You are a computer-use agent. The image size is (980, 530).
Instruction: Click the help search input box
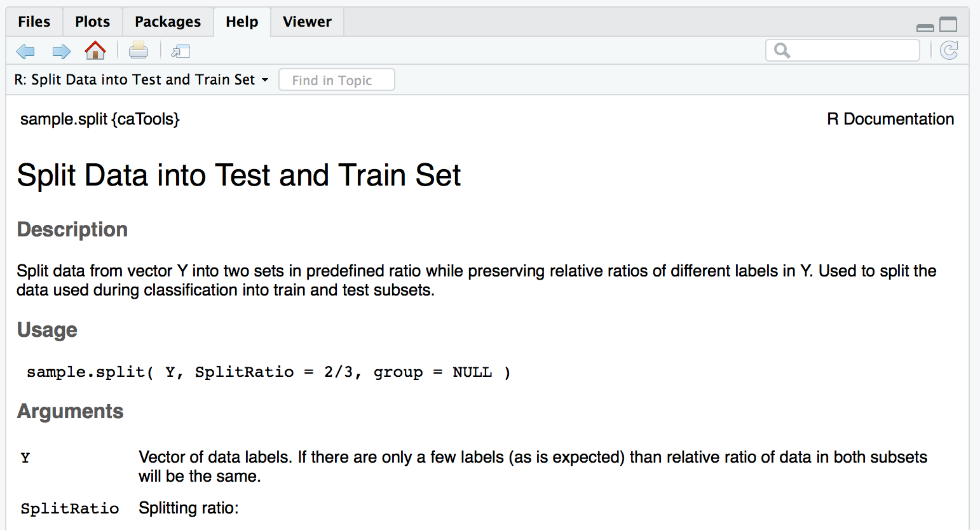coord(843,50)
